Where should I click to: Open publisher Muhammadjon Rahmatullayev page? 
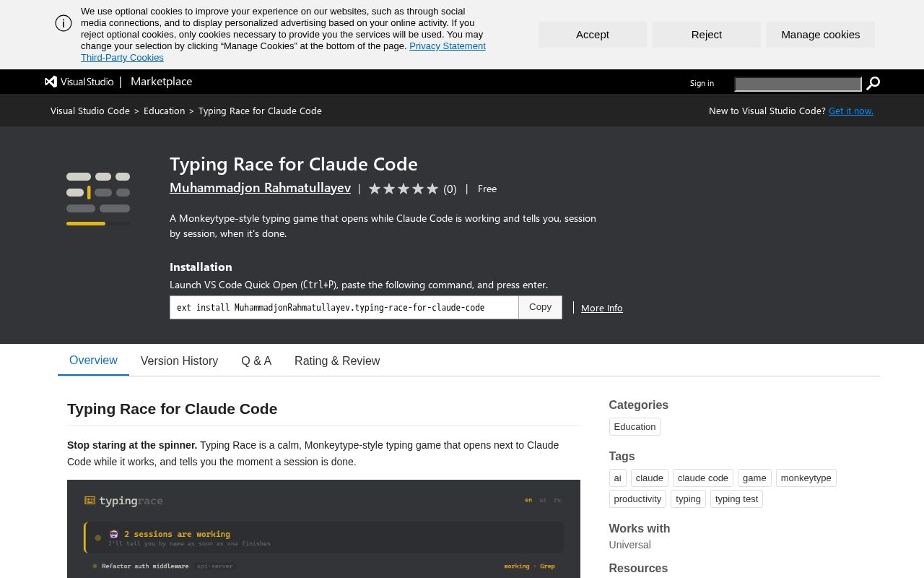coord(260,188)
